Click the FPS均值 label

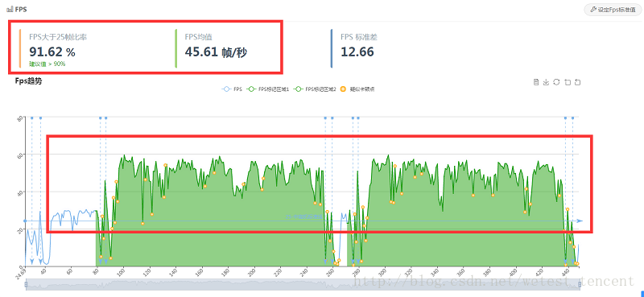(198, 37)
